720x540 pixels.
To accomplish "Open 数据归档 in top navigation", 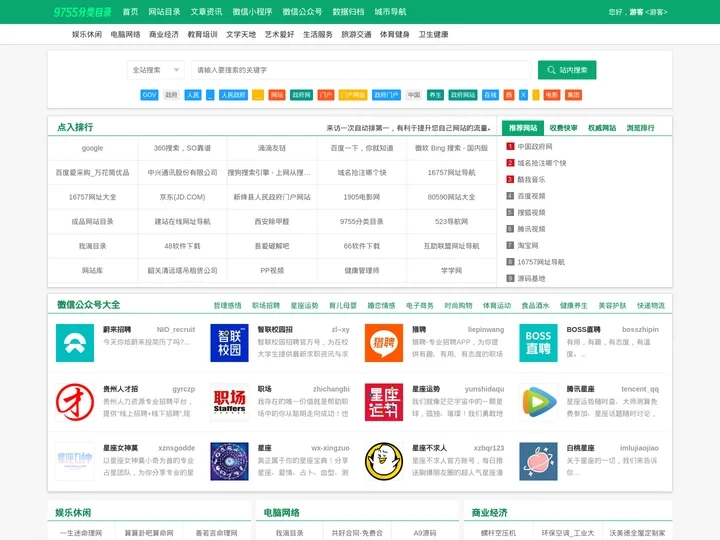I will (x=349, y=12).
